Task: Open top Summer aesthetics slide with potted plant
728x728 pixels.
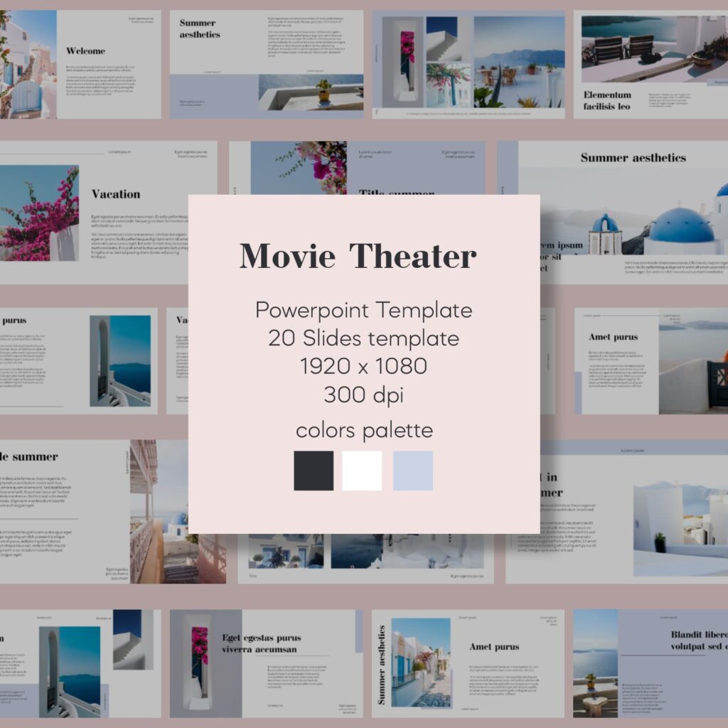Action: tap(266, 65)
